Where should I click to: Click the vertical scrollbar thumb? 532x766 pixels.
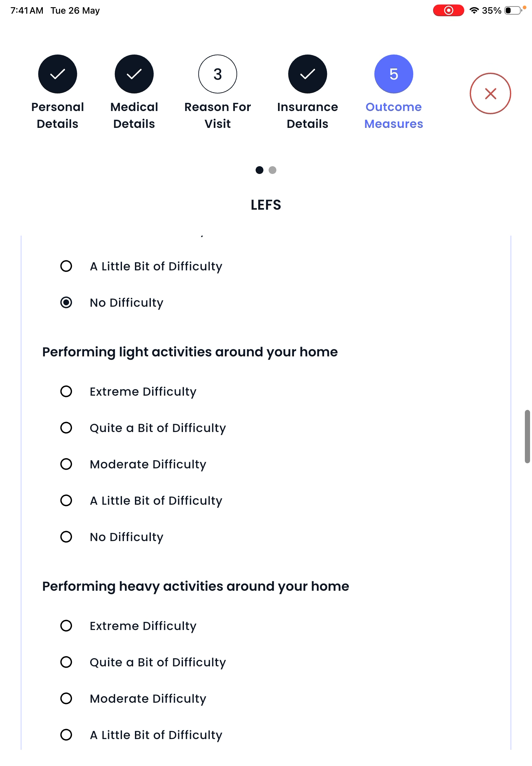527,437
